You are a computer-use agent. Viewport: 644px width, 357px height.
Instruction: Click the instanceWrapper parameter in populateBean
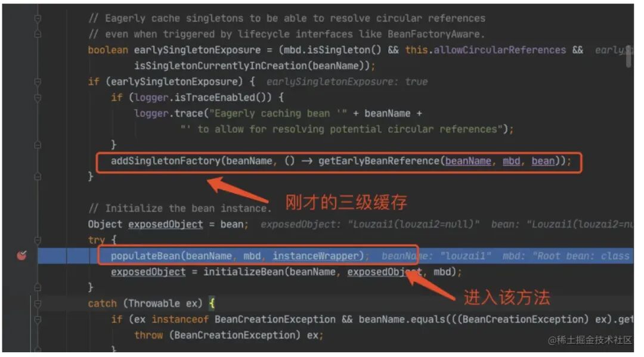315,256
